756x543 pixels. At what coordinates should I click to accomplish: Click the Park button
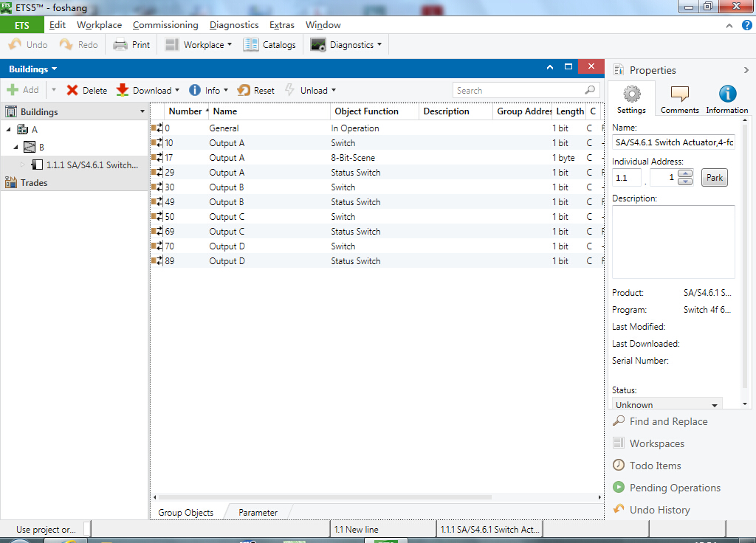pos(714,178)
